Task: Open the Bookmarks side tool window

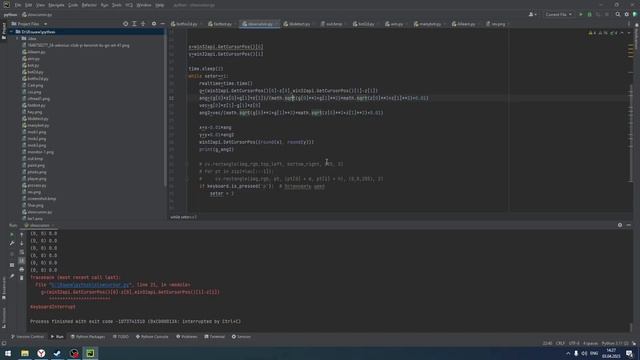Action: tap(4, 288)
